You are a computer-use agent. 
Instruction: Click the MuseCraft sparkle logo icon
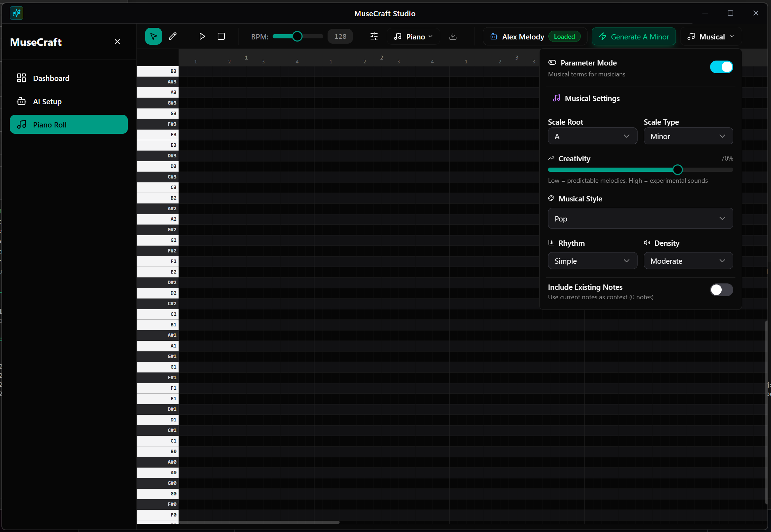coord(17,13)
